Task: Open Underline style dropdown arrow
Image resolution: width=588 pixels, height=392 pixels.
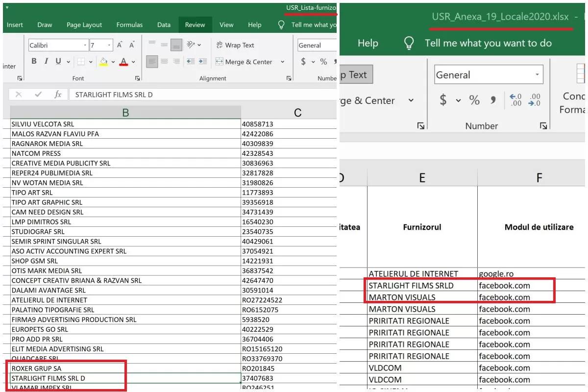Action: [68, 62]
